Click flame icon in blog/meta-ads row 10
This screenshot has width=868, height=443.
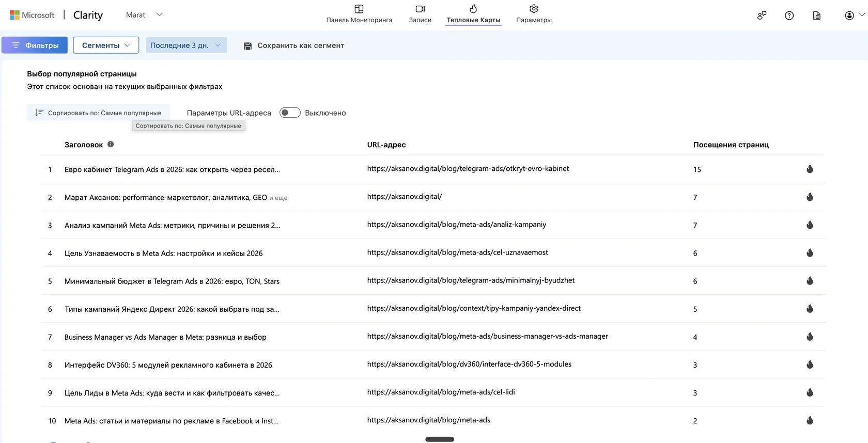pyautogui.click(x=810, y=420)
